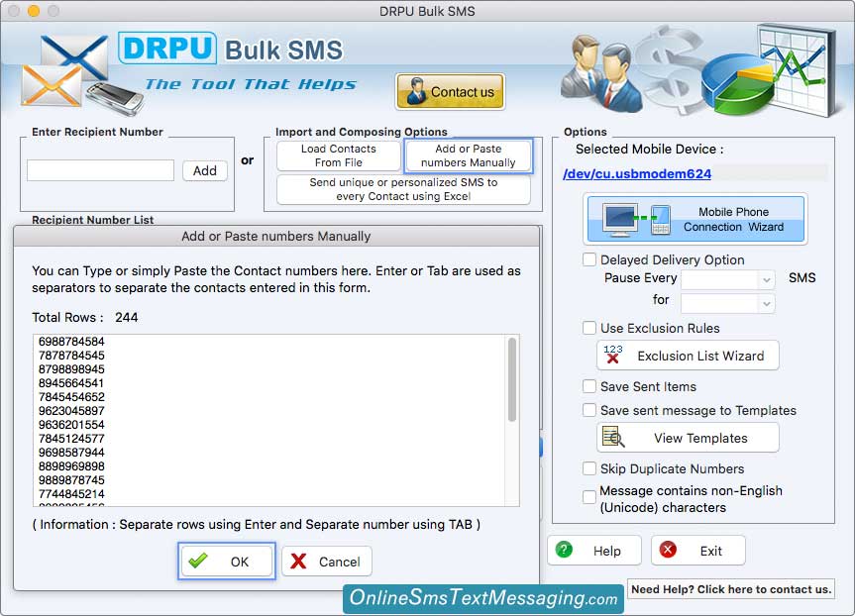The height and width of the screenshot is (616, 855).
Task: Tick the Use Exclusion Rules checkbox
Action: [x=589, y=328]
